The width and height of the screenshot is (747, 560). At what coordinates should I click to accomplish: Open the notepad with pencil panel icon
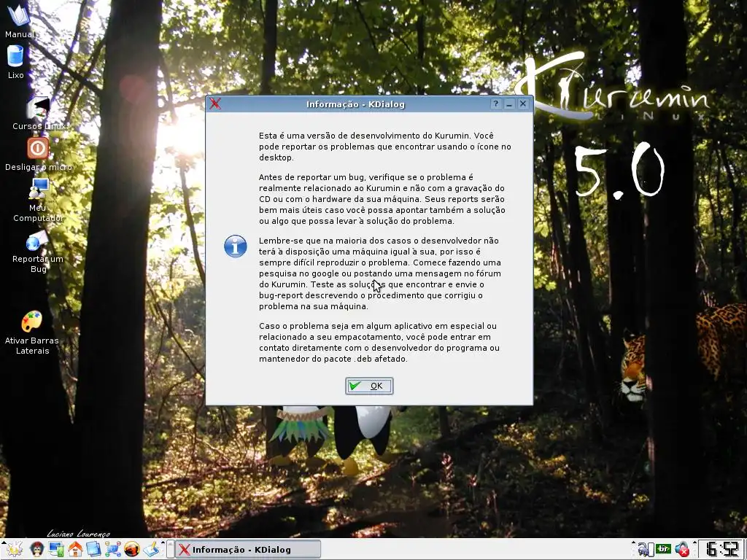pyautogui.click(x=152, y=549)
